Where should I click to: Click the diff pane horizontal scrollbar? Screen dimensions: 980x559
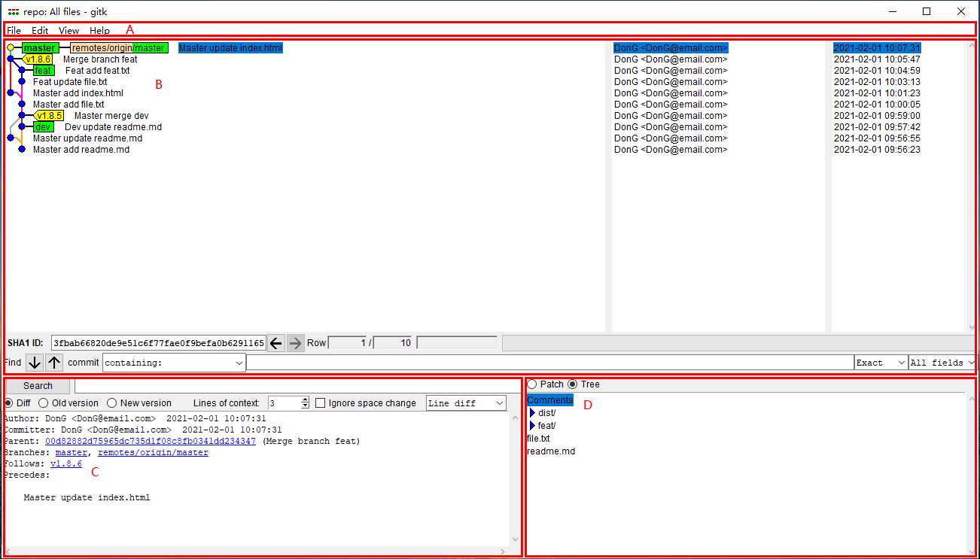point(256,551)
